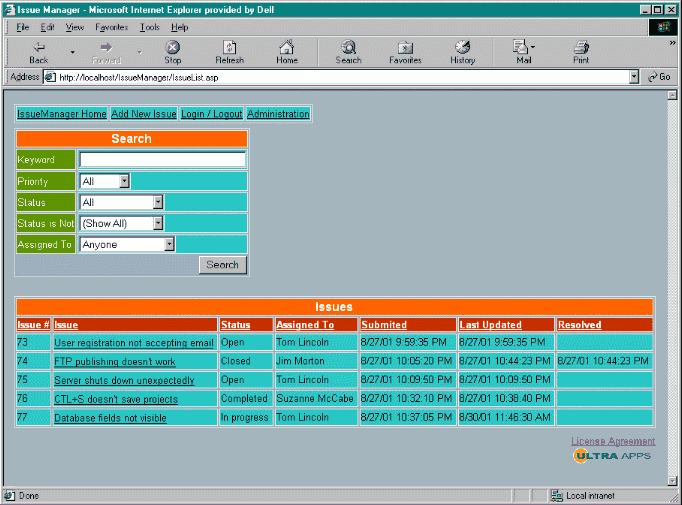Sort issues by Last Updated column
Viewport: 682px width, 505px height.
point(490,325)
